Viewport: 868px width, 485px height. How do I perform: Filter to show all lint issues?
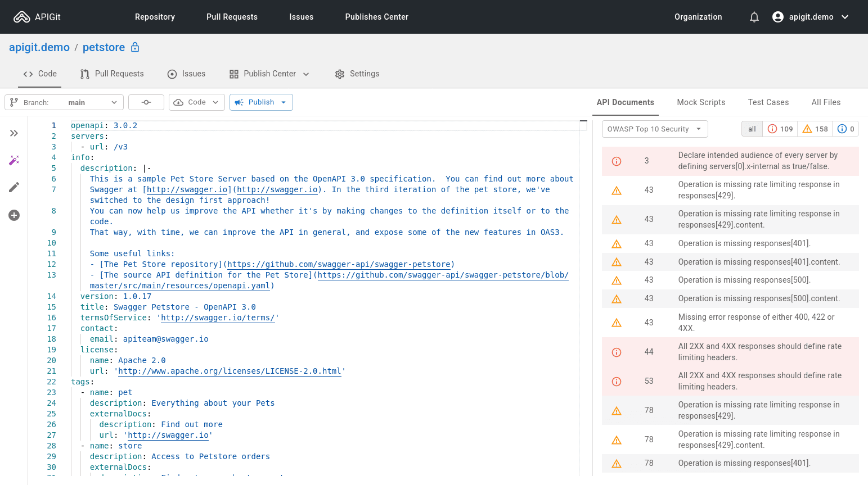point(752,129)
